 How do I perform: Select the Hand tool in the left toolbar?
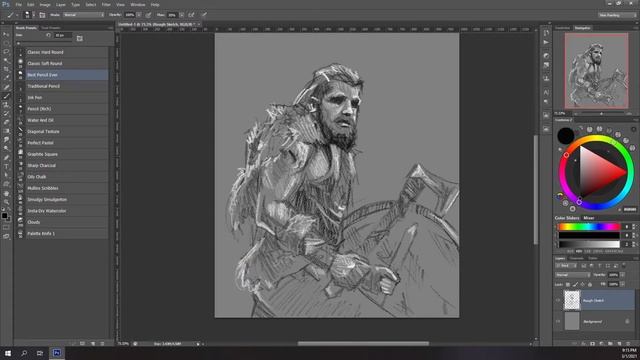[x=6, y=193]
